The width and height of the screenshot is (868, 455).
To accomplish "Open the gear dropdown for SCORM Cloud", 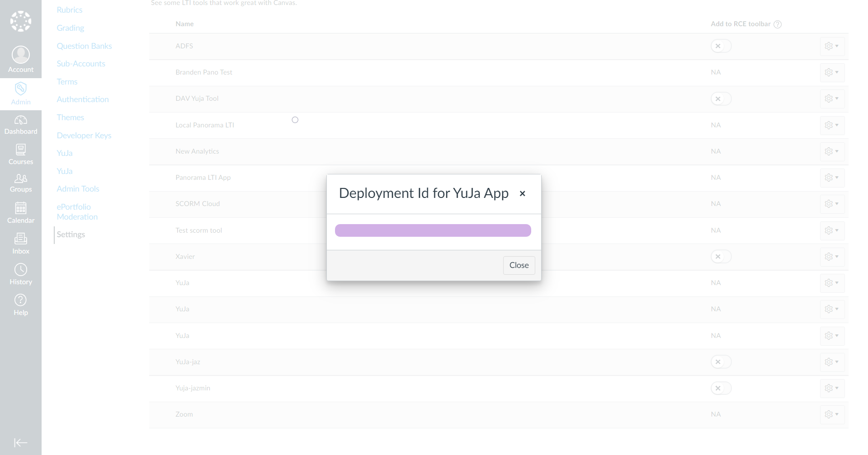I will coord(832,204).
